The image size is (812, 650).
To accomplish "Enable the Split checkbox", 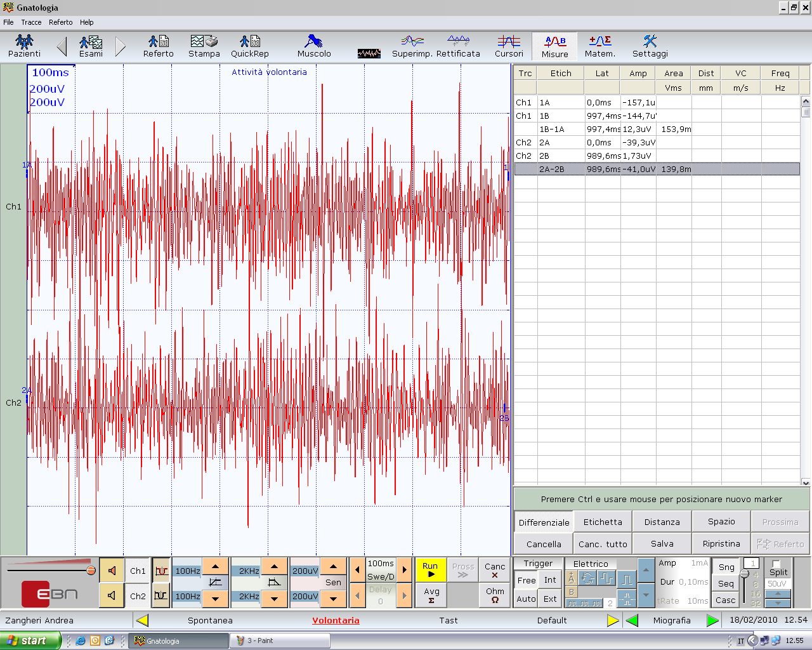I will pos(776,564).
